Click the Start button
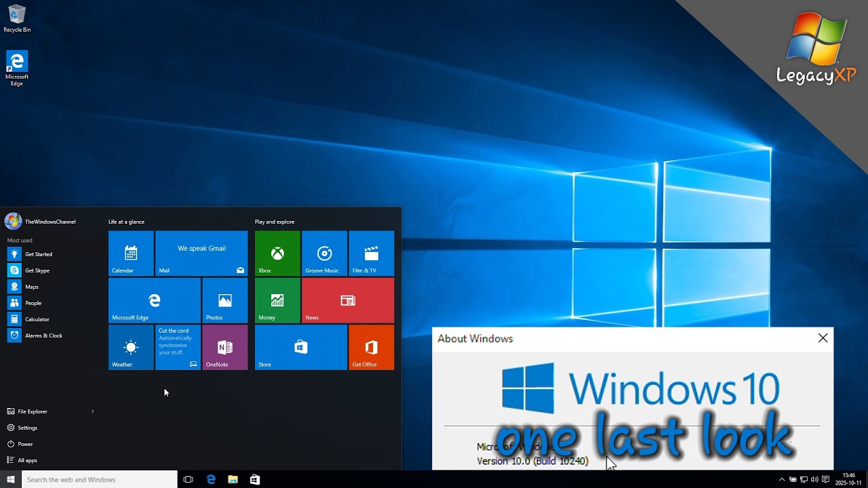 point(11,479)
